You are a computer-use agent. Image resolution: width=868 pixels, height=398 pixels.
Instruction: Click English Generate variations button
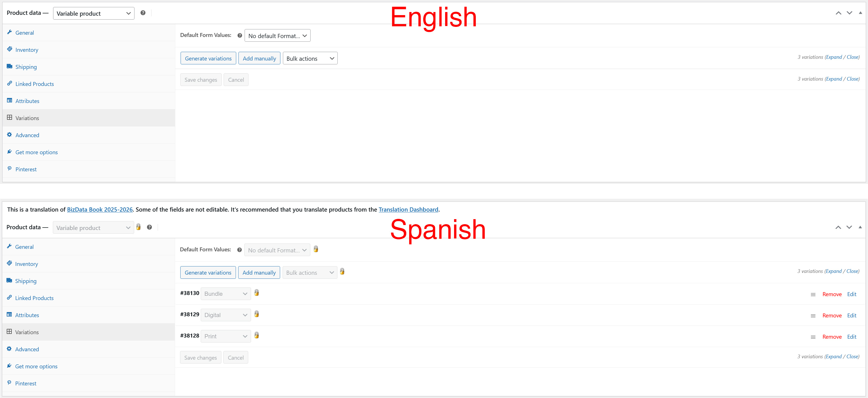click(208, 58)
